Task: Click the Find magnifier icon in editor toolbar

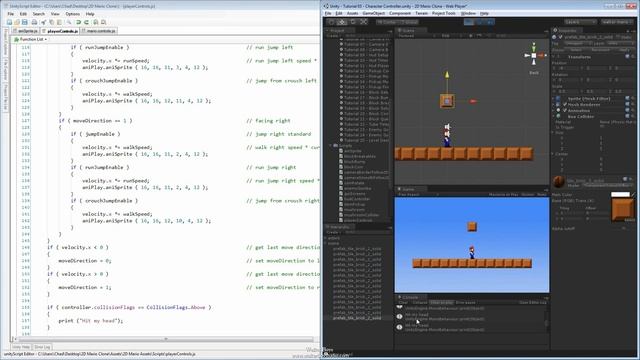Action: click(69, 22)
